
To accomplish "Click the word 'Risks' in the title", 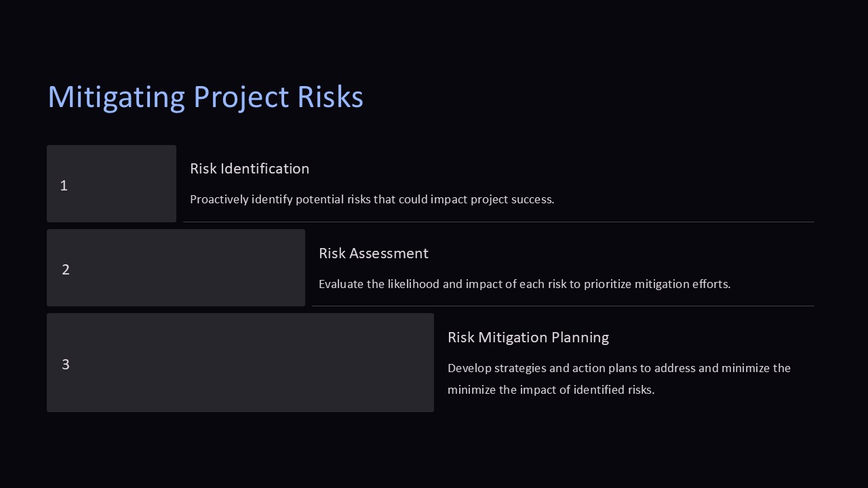I will 330,97.
